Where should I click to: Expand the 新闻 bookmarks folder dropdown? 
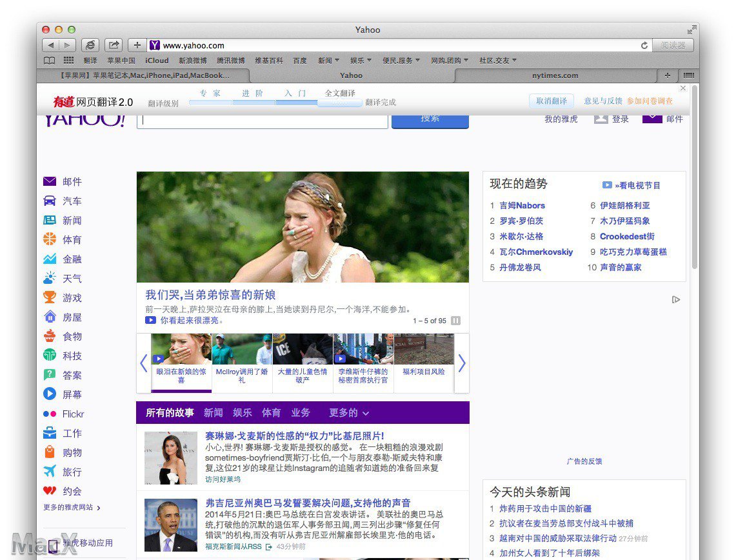pos(328,61)
